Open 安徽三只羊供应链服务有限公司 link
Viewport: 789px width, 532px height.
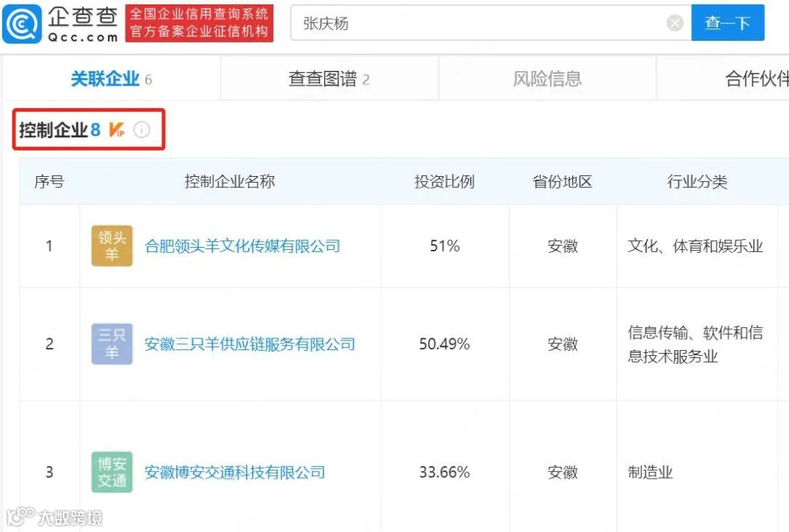[x=250, y=344]
